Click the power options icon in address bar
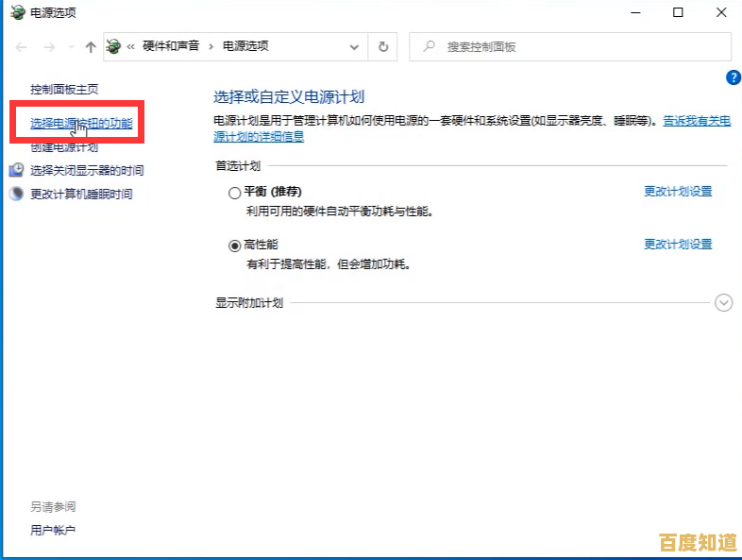The width and height of the screenshot is (742, 560). pyautogui.click(x=113, y=46)
